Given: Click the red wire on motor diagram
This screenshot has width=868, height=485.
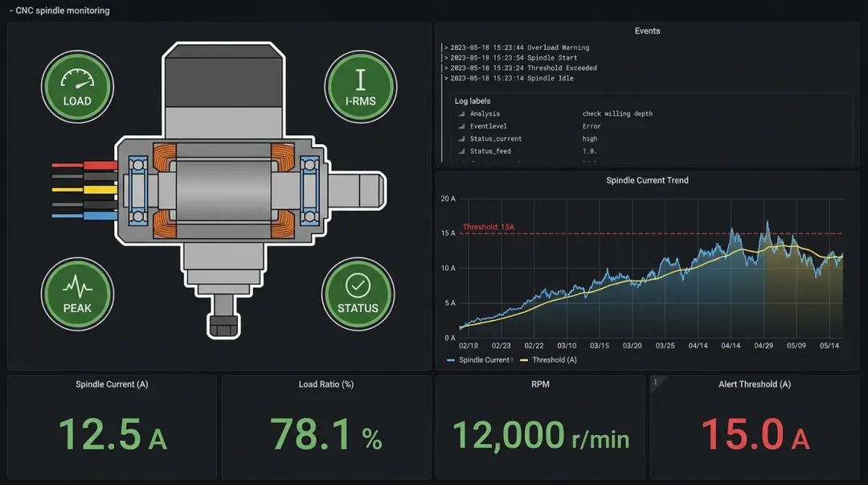Looking at the screenshot, I should click(84, 165).
